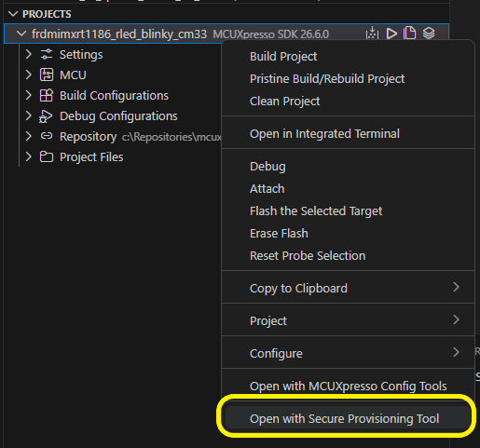The width and height of the screenshot is (480, 448).
Task: Expand the Project Files node
Action: coord(29,156)
